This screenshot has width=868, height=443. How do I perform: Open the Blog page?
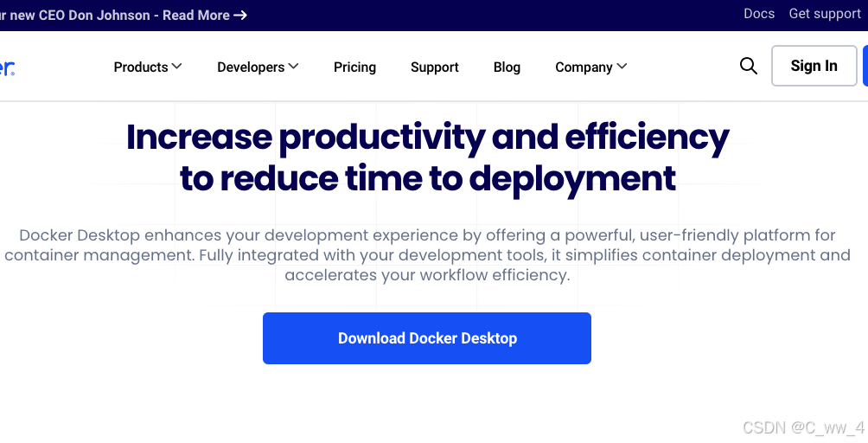tap(507, 67)
